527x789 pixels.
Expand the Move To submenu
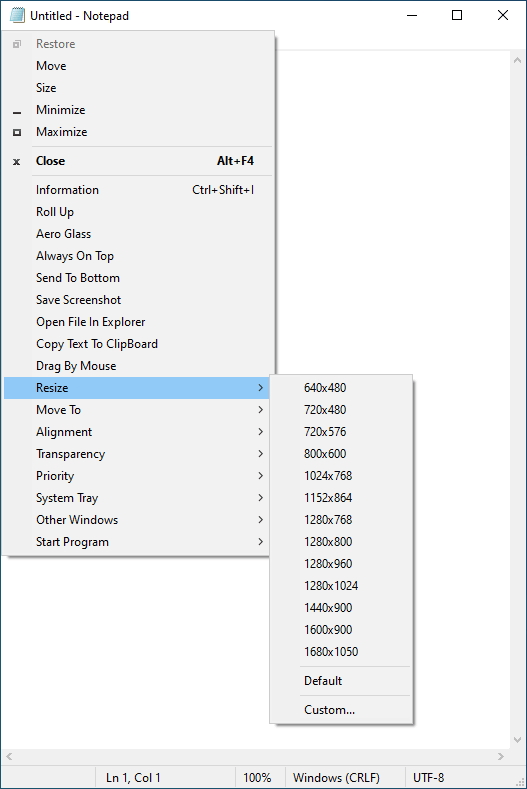tap(137, 410)
